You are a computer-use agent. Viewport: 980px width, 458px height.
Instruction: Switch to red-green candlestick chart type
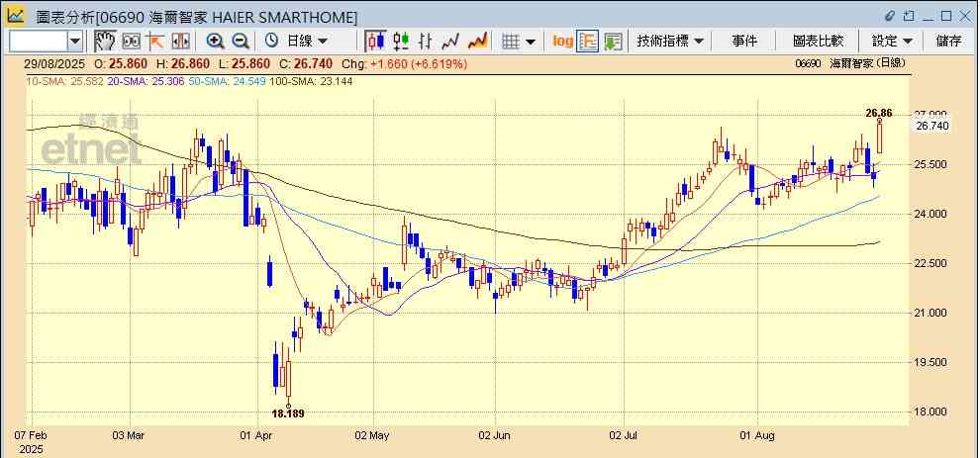point(401,42)
